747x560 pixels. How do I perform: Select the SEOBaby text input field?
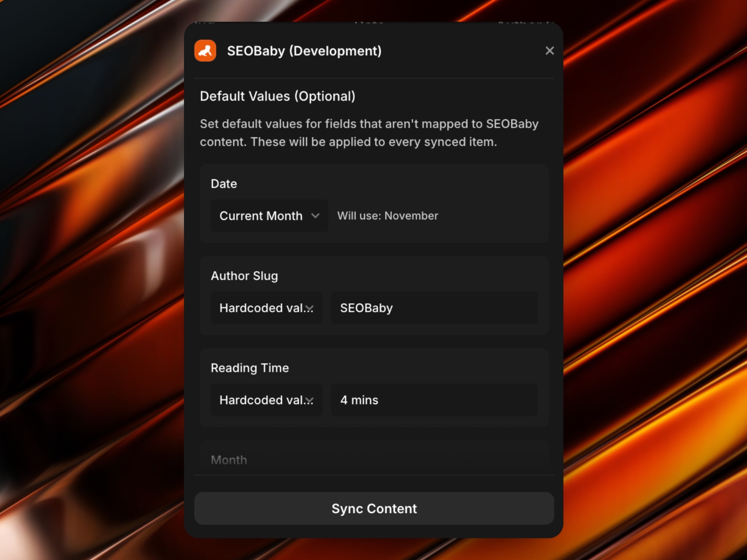(434, 308)
